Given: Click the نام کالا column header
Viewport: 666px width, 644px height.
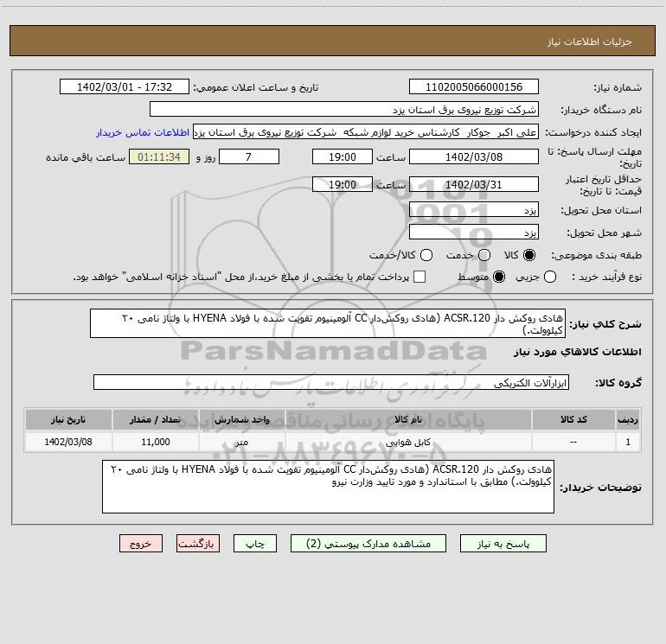Looking at the screenshot, I should [408, 420].
